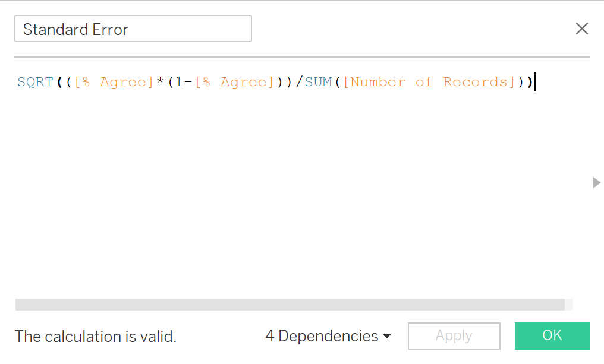This screenshot has height=364, width=604.
Task: Click the Standard Error name field
Action: coord(133,29)
